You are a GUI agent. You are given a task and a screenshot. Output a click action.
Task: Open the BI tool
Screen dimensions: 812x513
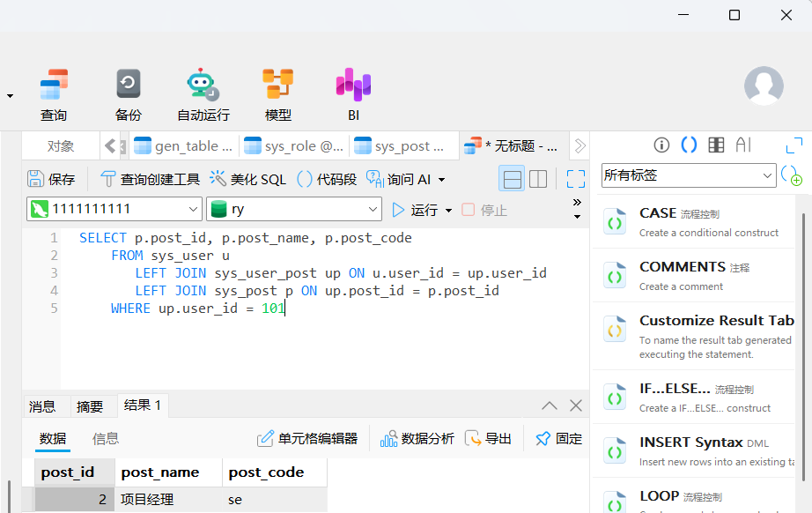click(x=354, y=95)
